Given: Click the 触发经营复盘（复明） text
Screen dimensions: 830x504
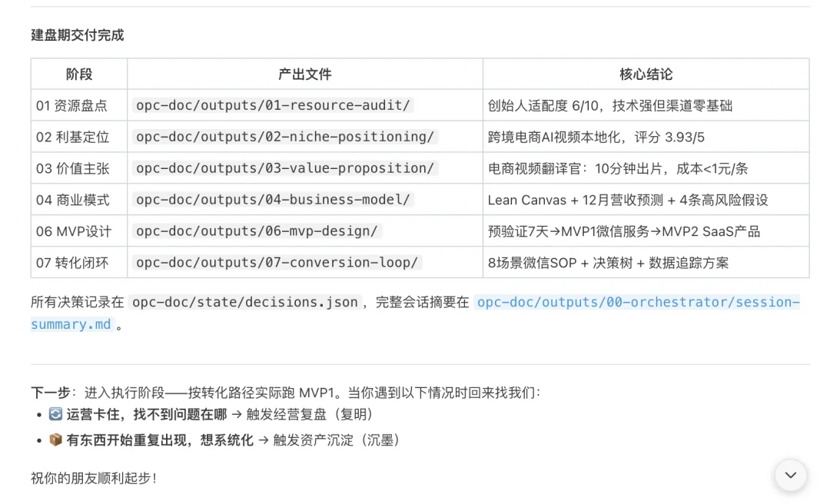Looking at the screenshot, I should click(x=312, y=415).
